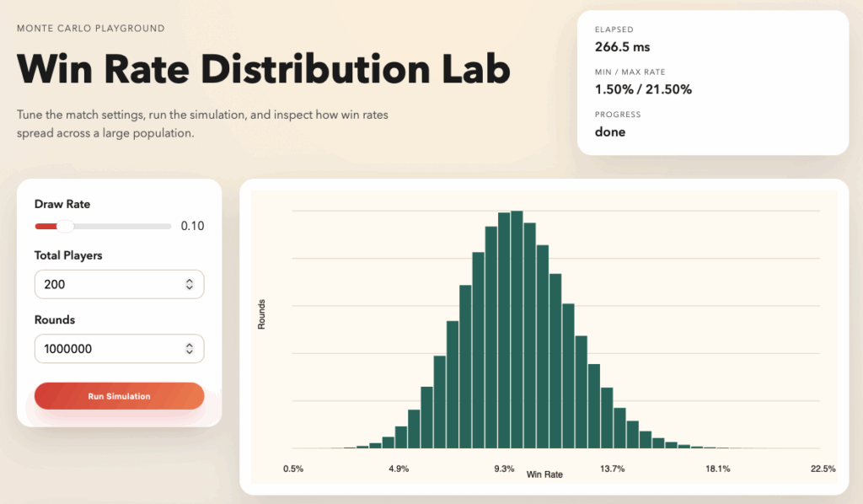Click the 0.10 draw rate value
Screen dimensions: 863x504
pos(194,225)
